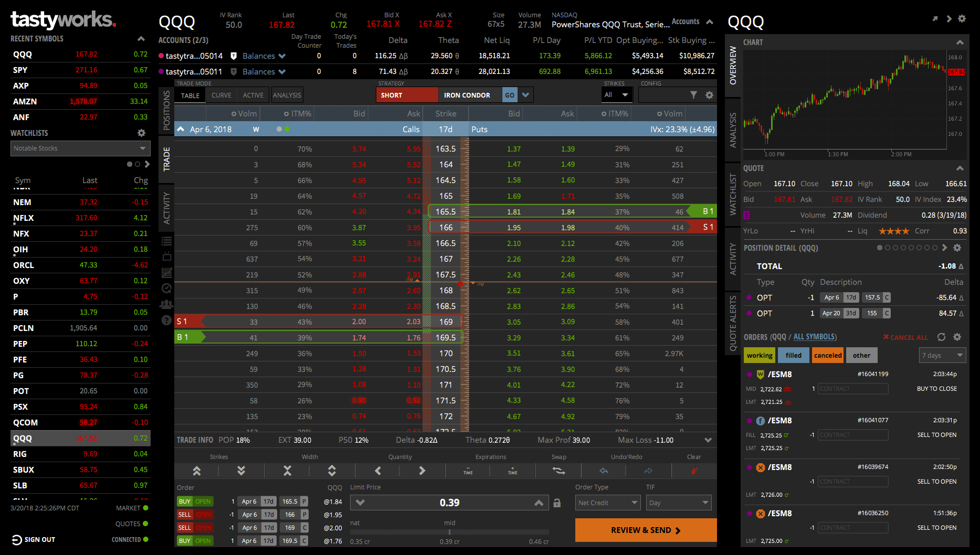The image size is (980, 555).
Task: Refresh the orders list
Action: (x=941, y=337)
